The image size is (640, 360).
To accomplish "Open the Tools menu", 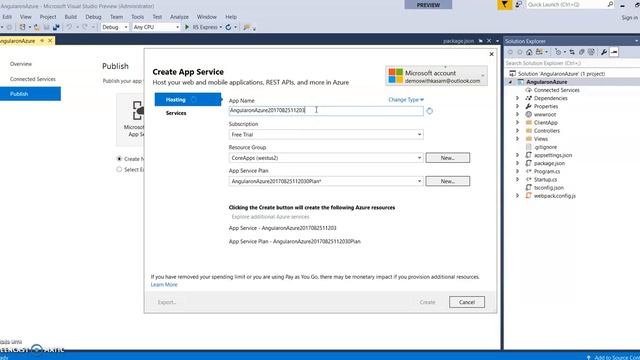I will [138, 17].
